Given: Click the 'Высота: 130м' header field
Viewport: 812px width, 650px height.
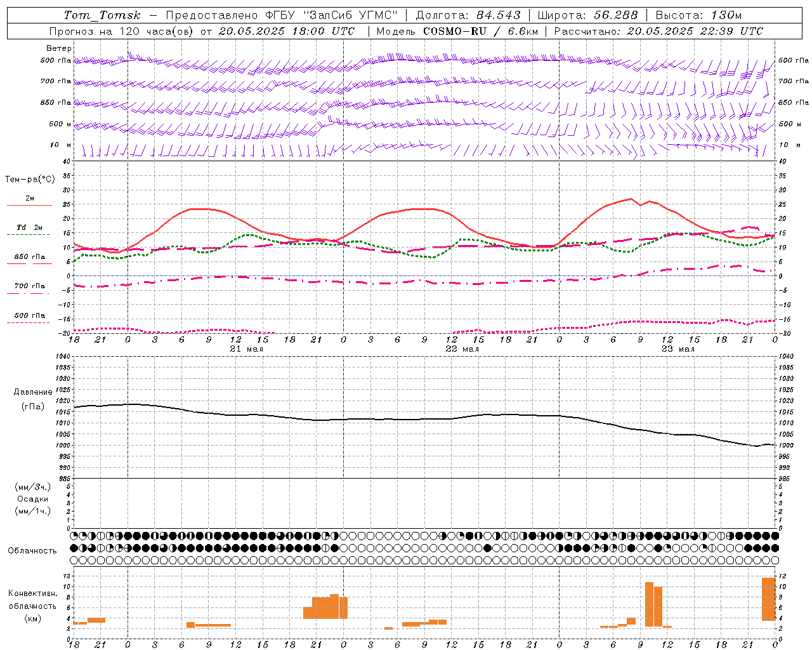Looking at the screenshot, I should 698,15.
